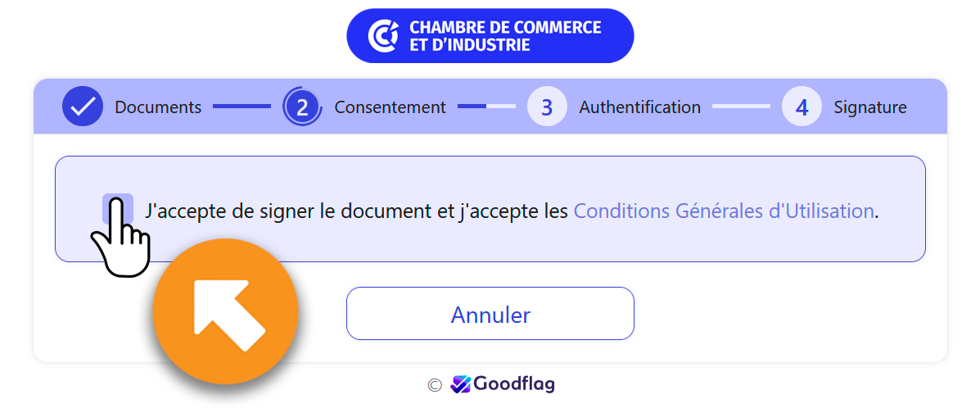This screenshot has height=413, width=980.
Task: Select the step 3 circle icon
Action: [x=547, y=107]
